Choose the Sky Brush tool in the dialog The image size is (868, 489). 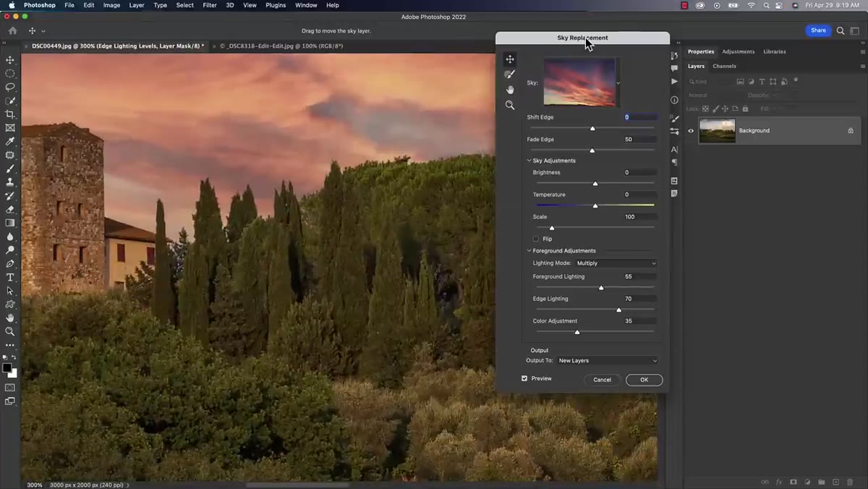click(x=510, y=75)
